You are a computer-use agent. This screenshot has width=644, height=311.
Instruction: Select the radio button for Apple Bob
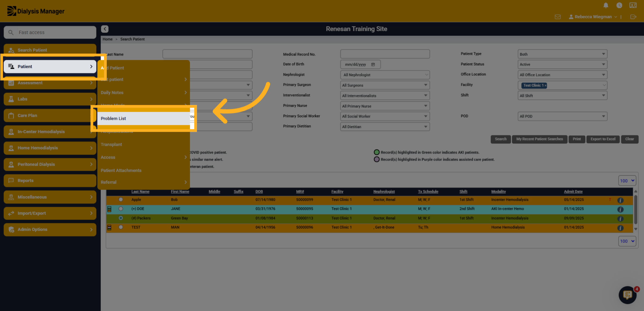[x=121, y=200]
